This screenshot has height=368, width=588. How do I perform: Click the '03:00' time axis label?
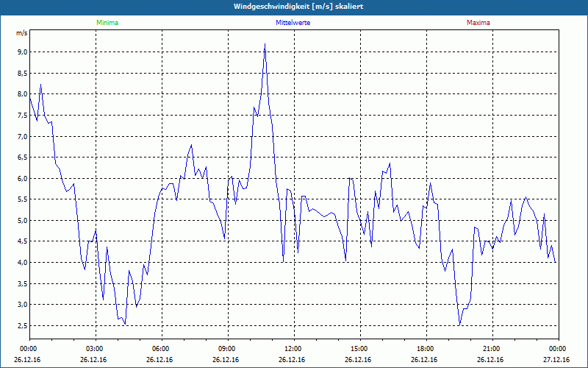(96, 349)
